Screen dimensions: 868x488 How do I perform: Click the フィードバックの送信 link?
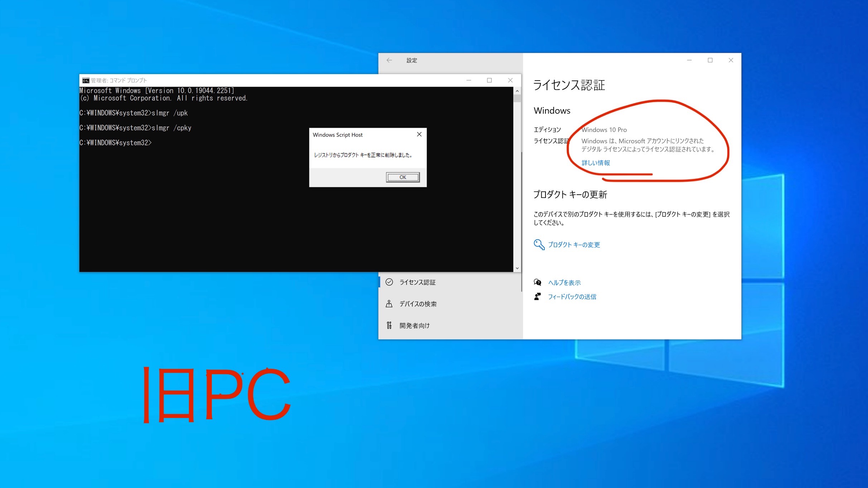click(x=572, y=297)
